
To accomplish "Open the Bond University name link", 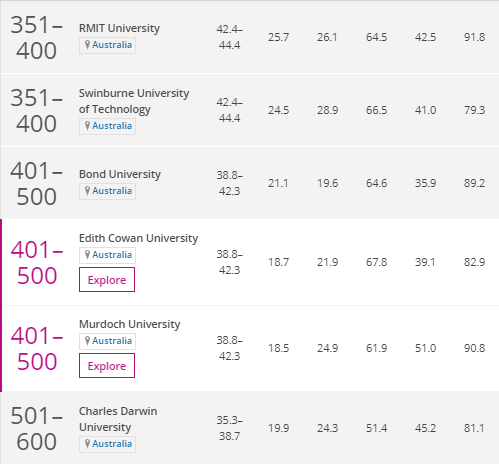I will tap(120, 174).
